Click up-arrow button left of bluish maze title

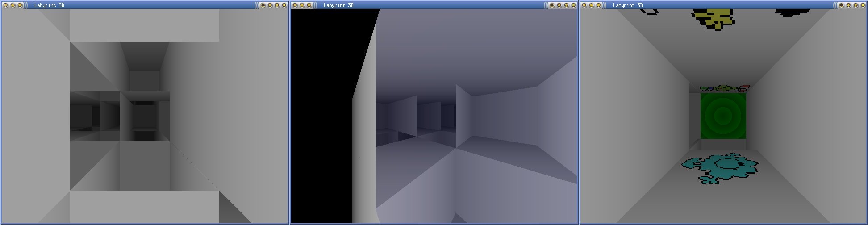click(x=302, y=5)
